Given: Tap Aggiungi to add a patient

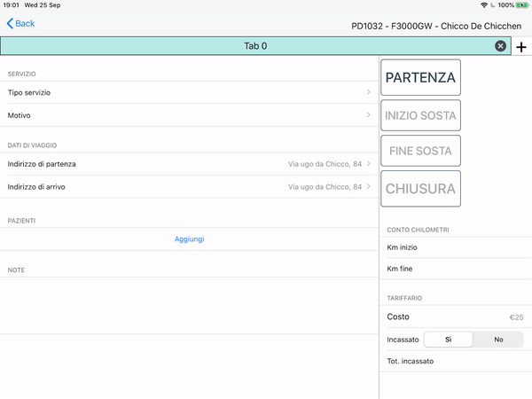Looking at the screenshot, I should pos(190,239).
